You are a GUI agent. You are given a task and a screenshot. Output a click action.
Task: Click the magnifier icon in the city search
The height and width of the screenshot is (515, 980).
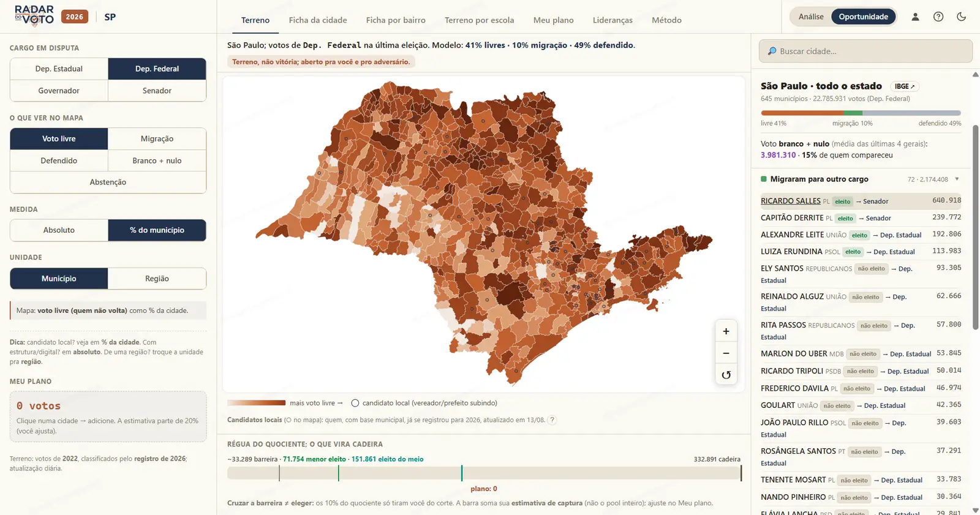click(x=772, y=51)
